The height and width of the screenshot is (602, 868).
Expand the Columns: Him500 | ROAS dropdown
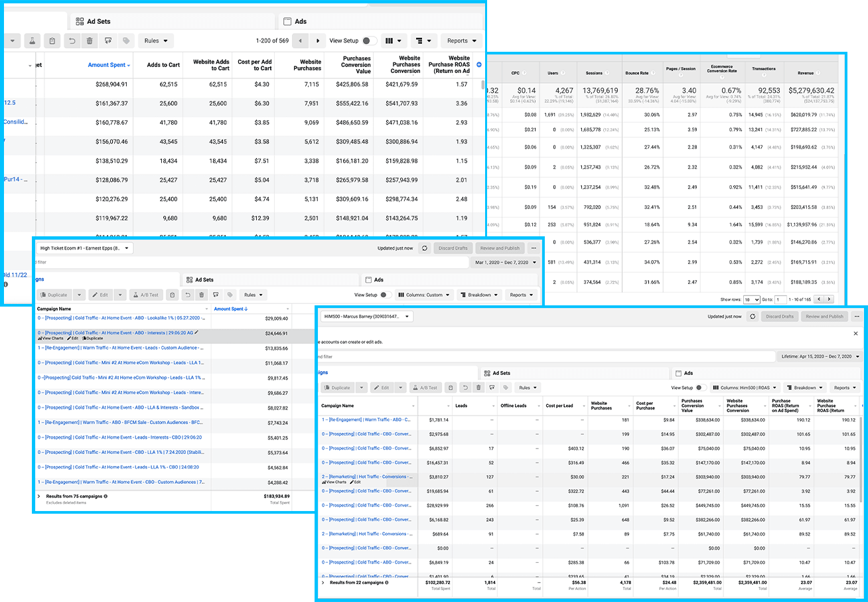744,388
